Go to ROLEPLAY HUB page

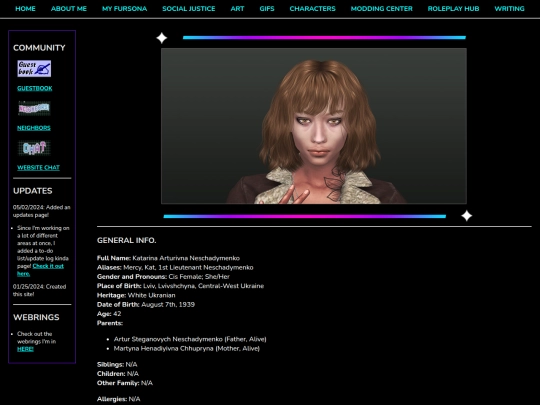pyautogui.click(x=453, y=9)
